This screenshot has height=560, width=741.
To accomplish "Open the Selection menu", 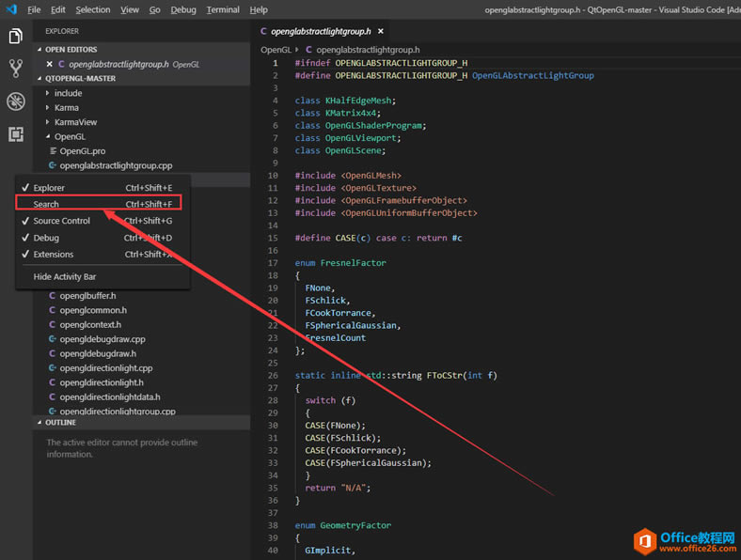I will (92, 9).
